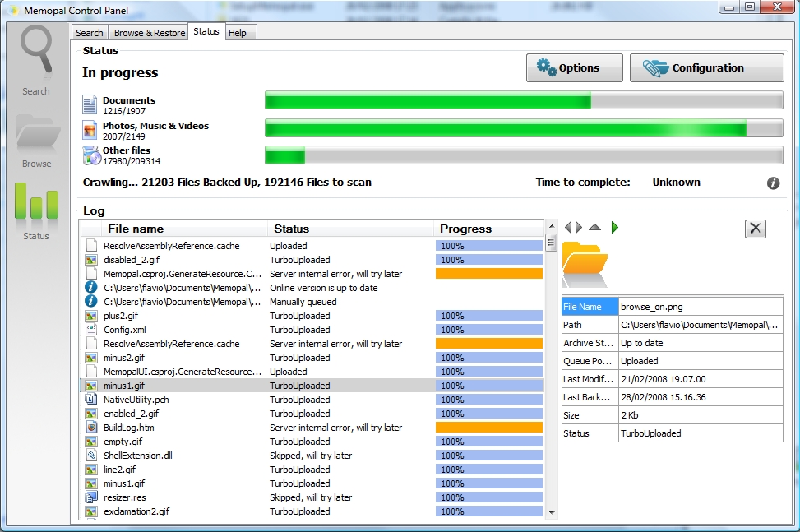Open the Status sidebar bar-chart icon
The height and width of the screenshot is (532, 800).
coord(36,201)
